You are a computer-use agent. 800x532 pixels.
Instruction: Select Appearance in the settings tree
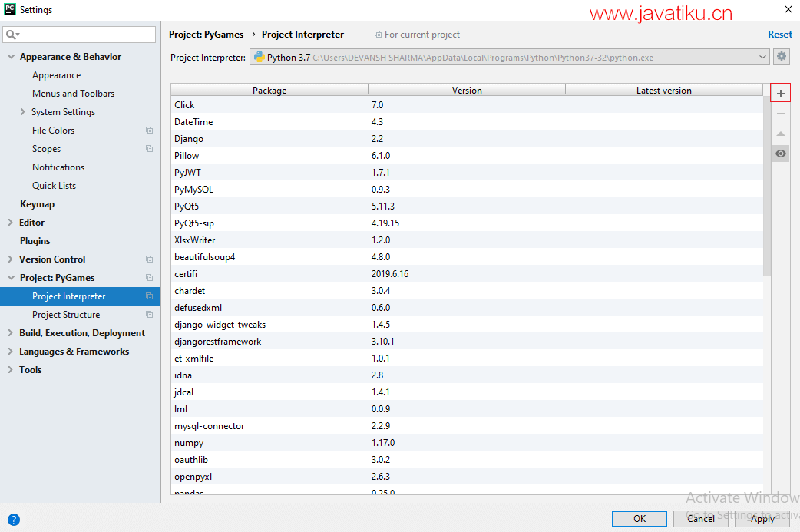click(56, 75)
